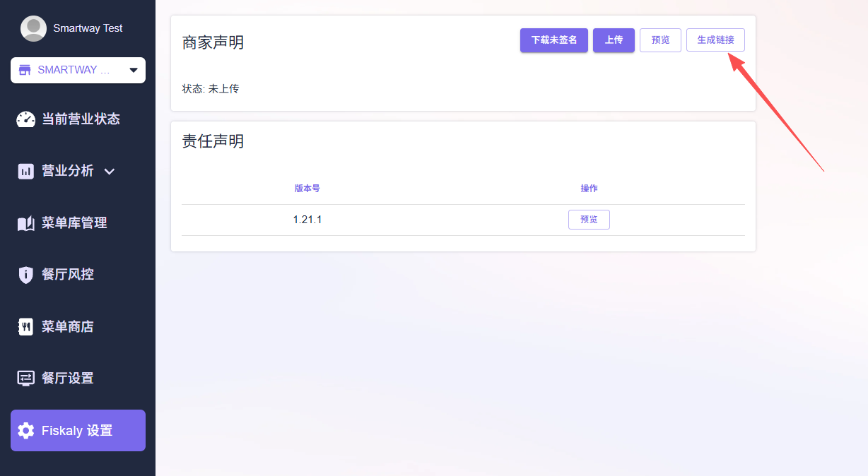This screenshot has height=476, width=868.
Task: Expand the 营业分析 submenu chevron
Action: click(x=109, y=171)
